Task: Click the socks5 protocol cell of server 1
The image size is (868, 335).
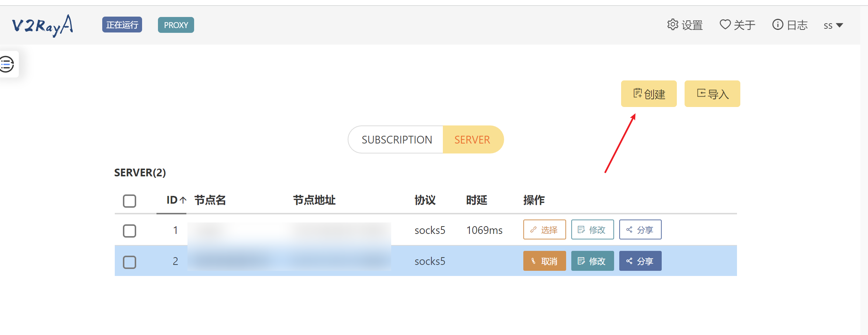Action: pyautogui.click(x=430, y=230)
